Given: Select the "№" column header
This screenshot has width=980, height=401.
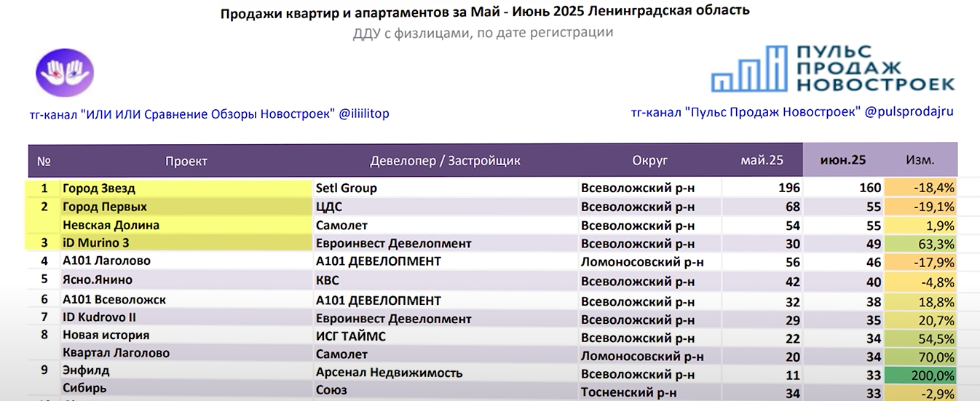Looking at the screenshot, I should pos(44,161).
